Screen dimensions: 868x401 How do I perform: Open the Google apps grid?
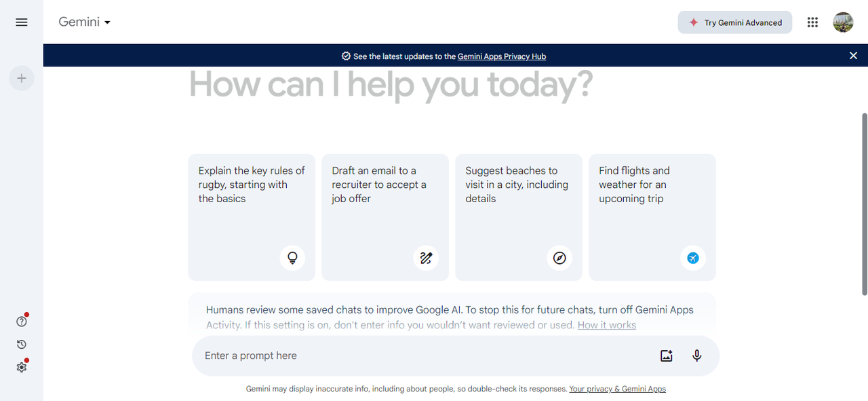point(812,22)
